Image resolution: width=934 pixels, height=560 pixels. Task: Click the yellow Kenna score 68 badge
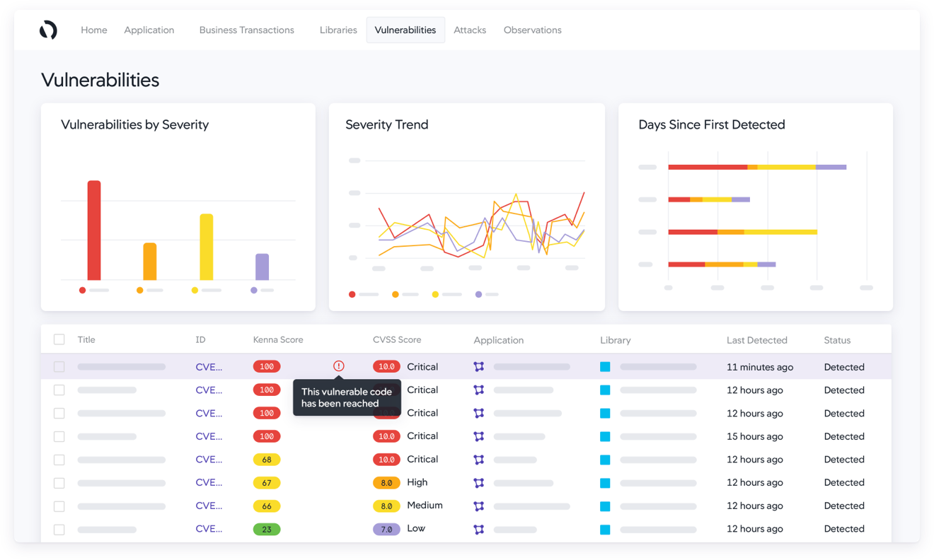point(267,460)
